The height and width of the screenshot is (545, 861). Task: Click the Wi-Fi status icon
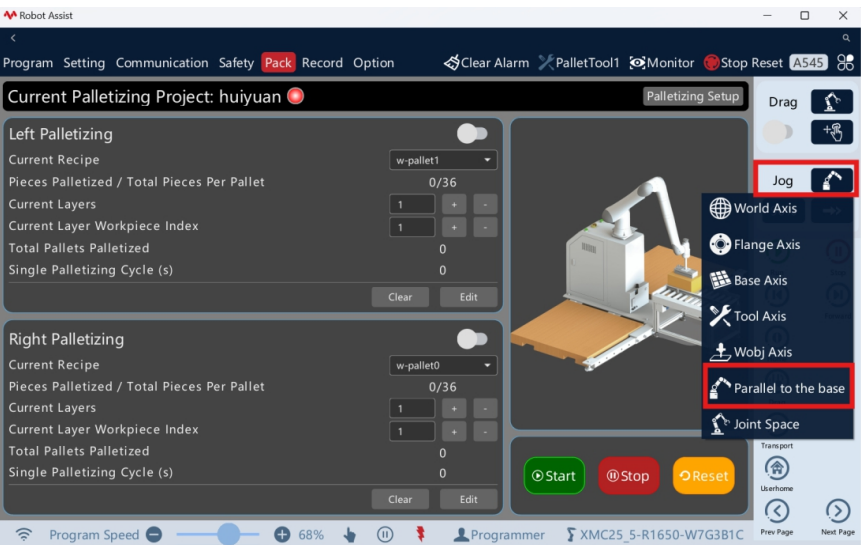[x=24, y=534]
